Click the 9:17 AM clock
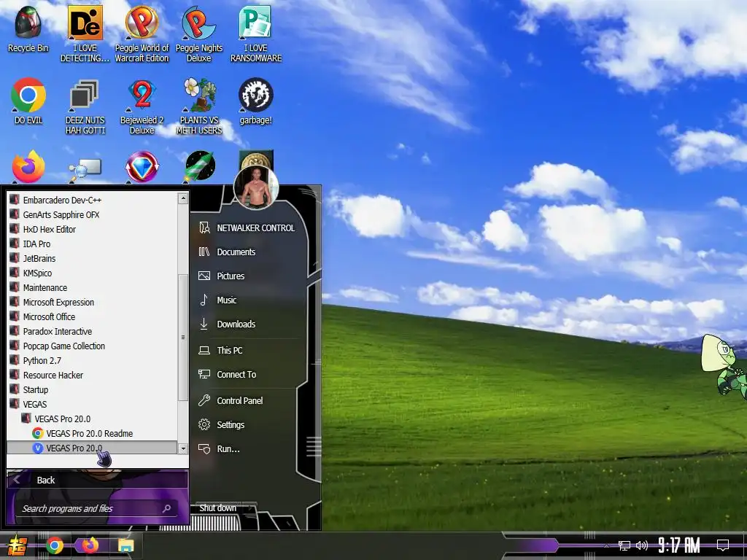747x560 pixels. [679, 545]
